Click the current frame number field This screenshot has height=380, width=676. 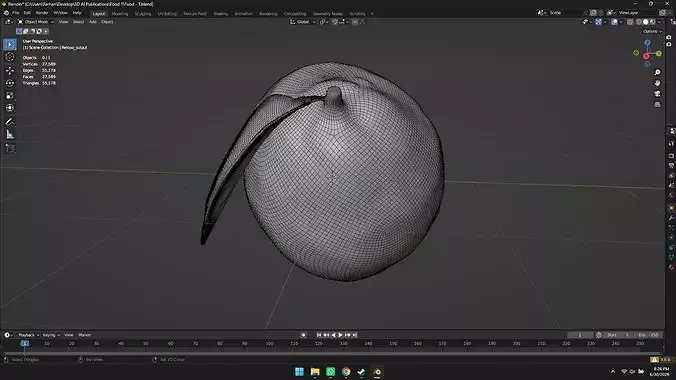point(580,335)
